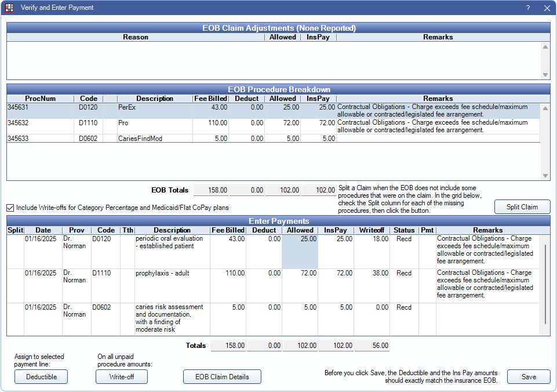Save the entered payment
The width and height of the screenshot is (557, 392).
528,377
